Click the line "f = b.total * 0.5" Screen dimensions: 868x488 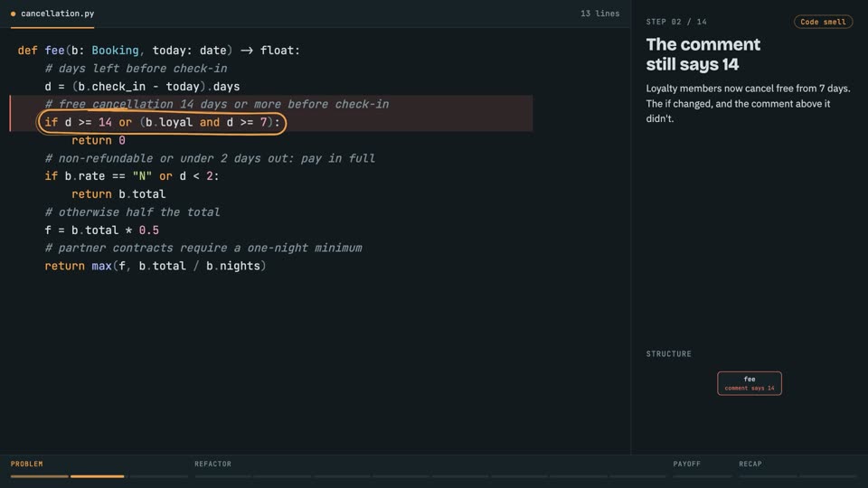click(102, 230)
